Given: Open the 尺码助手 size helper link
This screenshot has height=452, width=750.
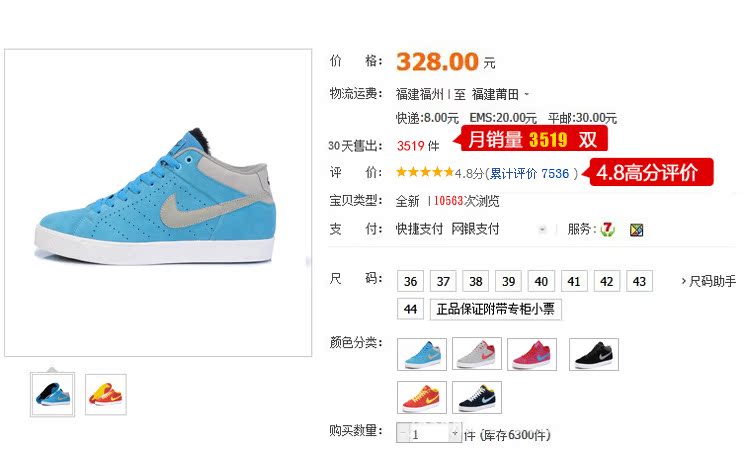Looking at the screenshot, I should (709, 281).
